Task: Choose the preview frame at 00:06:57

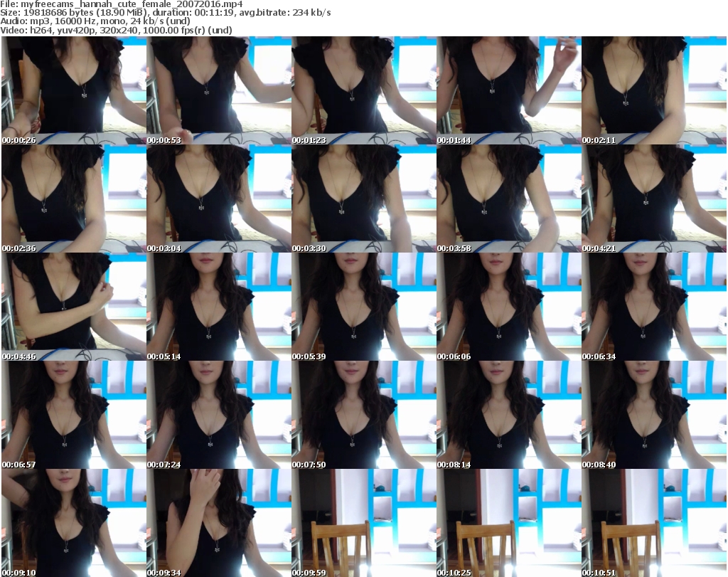Action: tap(74, 415)
